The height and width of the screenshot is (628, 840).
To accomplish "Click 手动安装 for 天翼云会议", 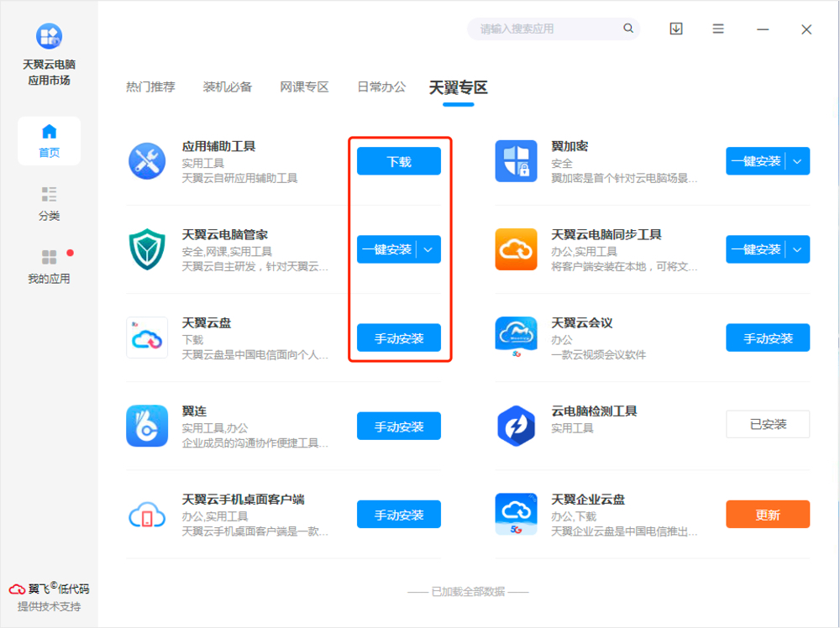I will [769, 338].
